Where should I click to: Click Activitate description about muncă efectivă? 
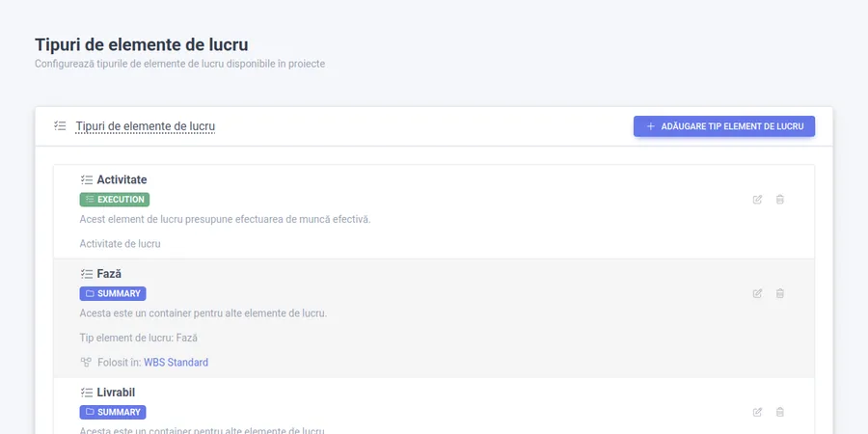226,219
